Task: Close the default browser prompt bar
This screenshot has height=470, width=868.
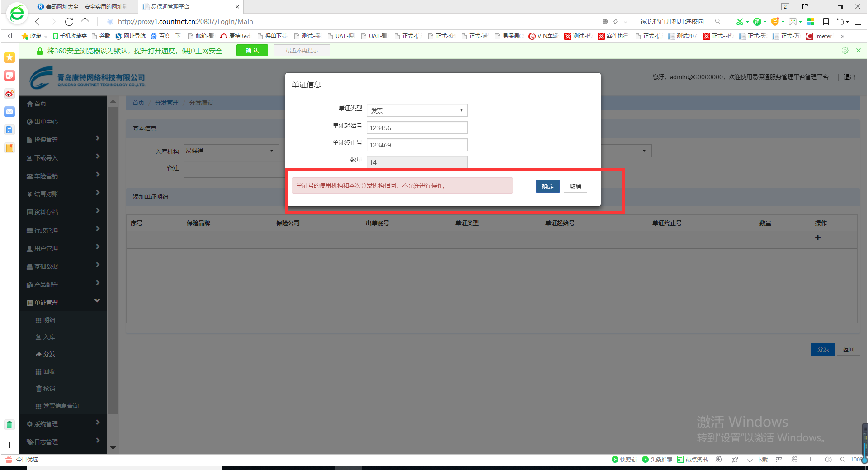Action: tap(859, 51)
